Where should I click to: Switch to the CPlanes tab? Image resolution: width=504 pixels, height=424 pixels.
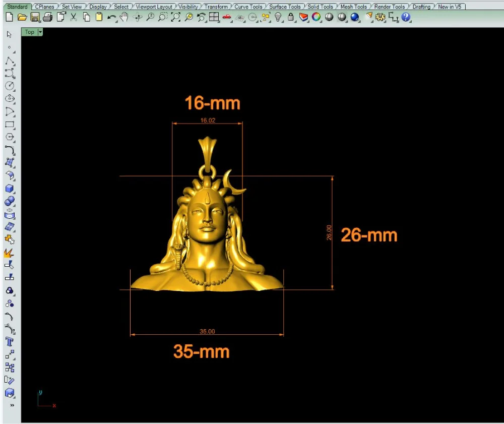coord(45,7)
